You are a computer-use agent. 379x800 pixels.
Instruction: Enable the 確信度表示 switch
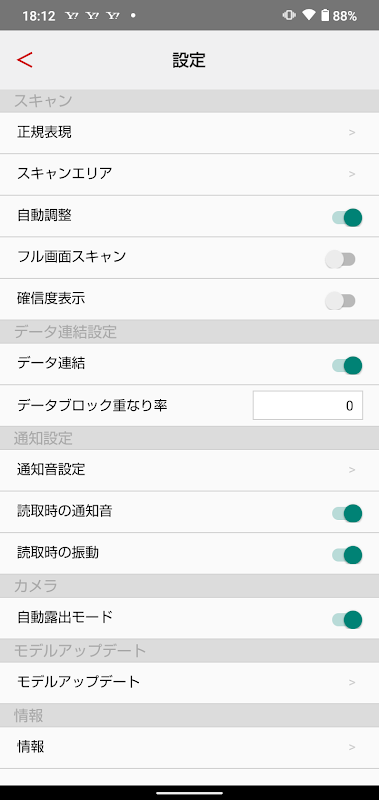[x=340, y=302]
